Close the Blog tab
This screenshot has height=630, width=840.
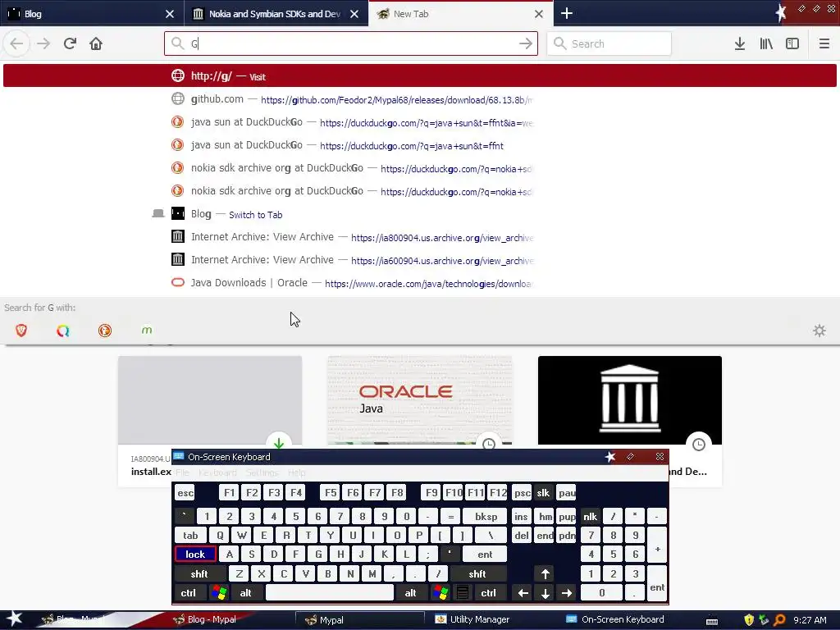coord(170,14)
